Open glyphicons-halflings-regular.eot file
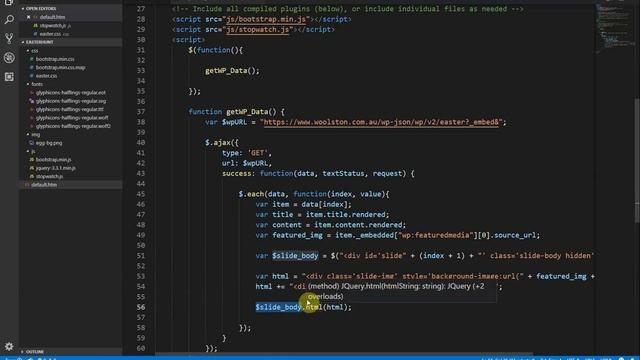Screen dimensions: 640x360 (71, 93)
